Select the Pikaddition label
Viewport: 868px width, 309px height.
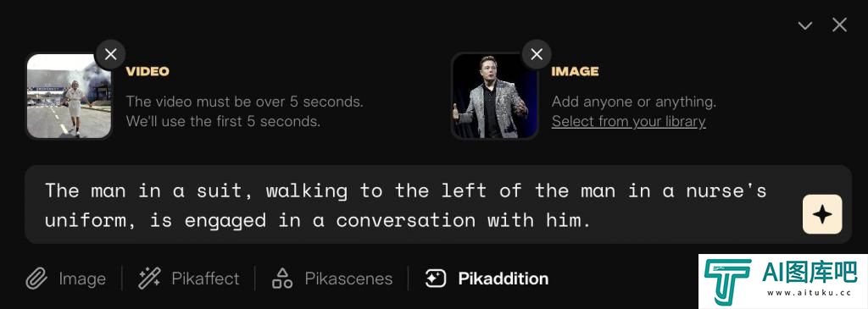pyautogui.click(x=504, y=278)
